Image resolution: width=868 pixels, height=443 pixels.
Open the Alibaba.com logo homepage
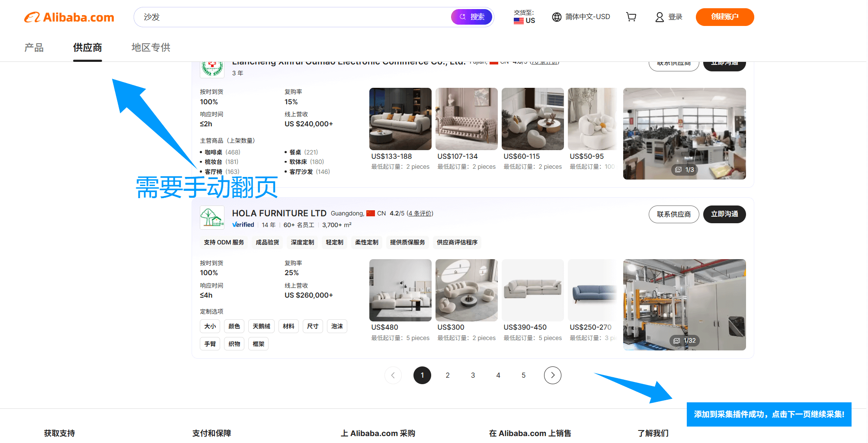click(69, 17)
